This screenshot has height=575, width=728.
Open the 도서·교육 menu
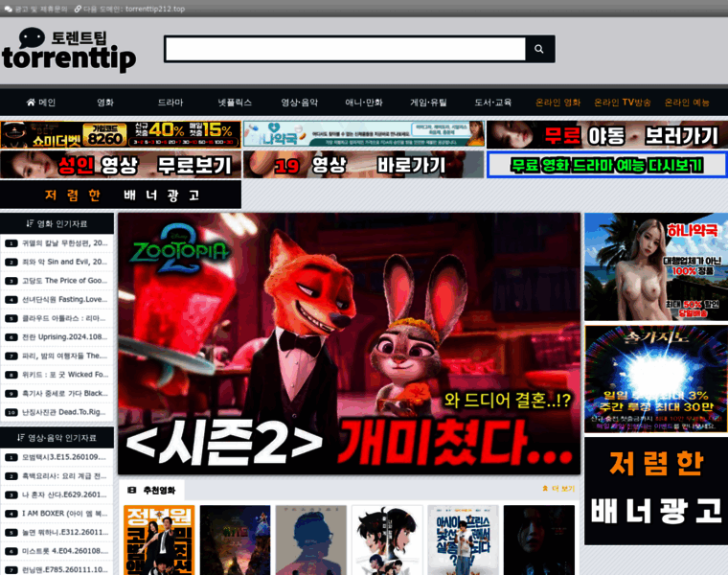pyautogui.click(x=493, y=103)
